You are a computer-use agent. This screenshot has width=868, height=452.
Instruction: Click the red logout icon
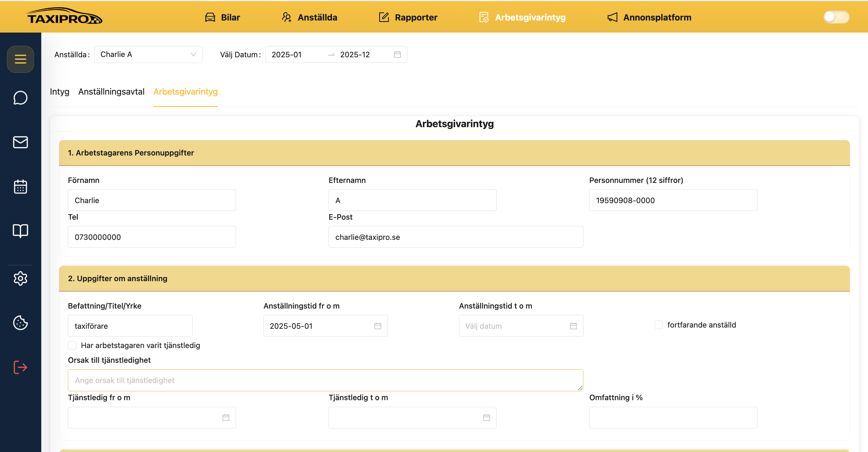click(20, 367)
